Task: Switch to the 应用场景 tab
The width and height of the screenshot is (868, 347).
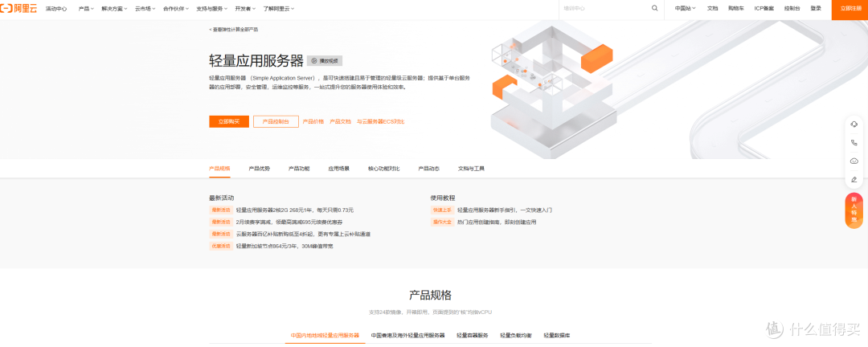Action: pyautogui.click(x=339, y=168)
